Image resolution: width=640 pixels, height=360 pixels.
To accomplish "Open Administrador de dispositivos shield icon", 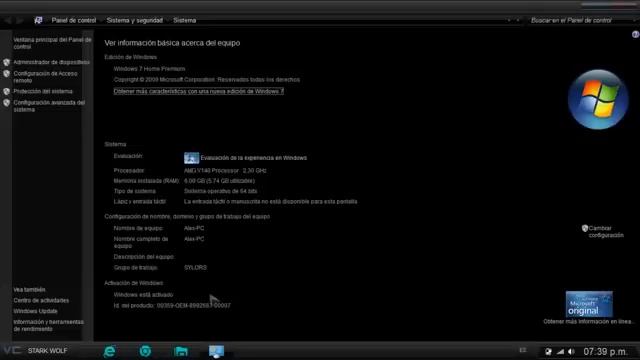I will [7, 62].
